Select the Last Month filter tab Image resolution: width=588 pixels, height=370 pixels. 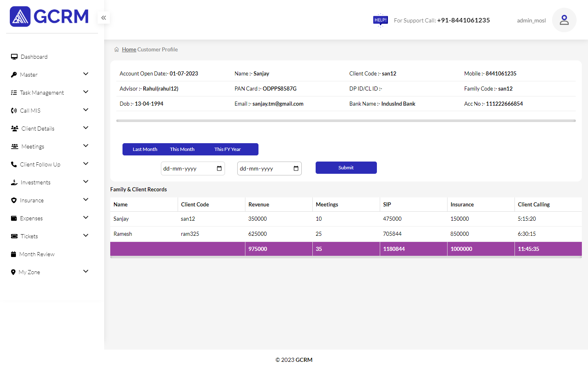coord(145,149)
